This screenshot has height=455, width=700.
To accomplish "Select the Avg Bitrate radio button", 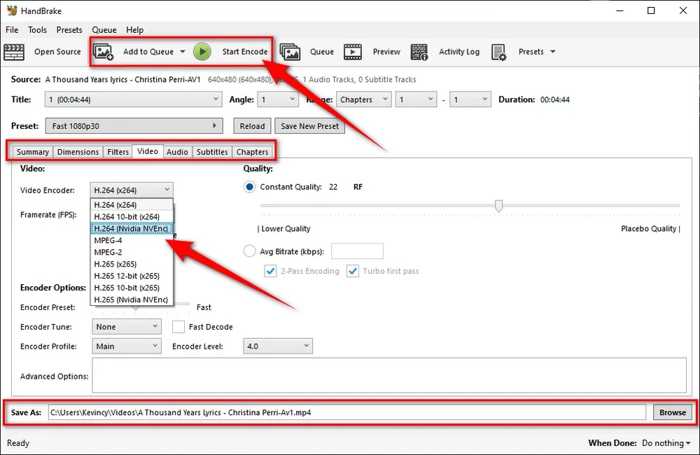I will pos(250,251).
